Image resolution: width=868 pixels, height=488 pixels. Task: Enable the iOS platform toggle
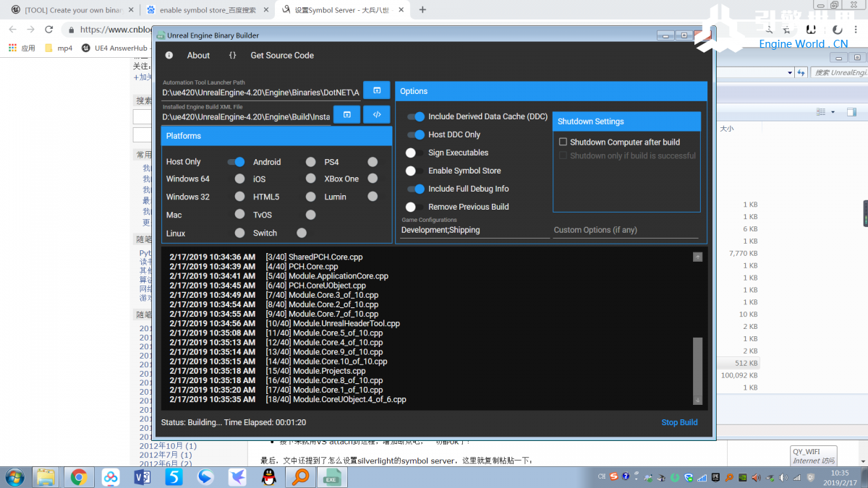pyautogui.click(x=310, y=179)
